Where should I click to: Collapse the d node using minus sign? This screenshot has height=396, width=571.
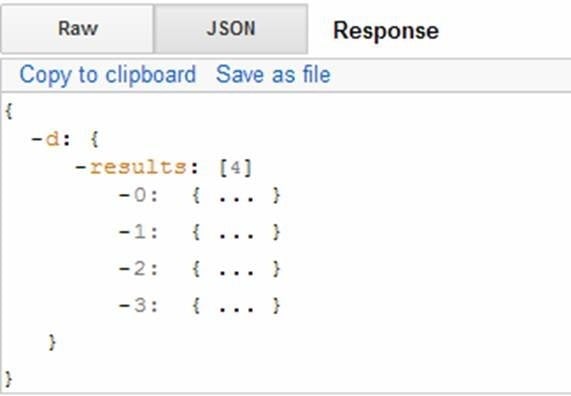click(37, 139)
